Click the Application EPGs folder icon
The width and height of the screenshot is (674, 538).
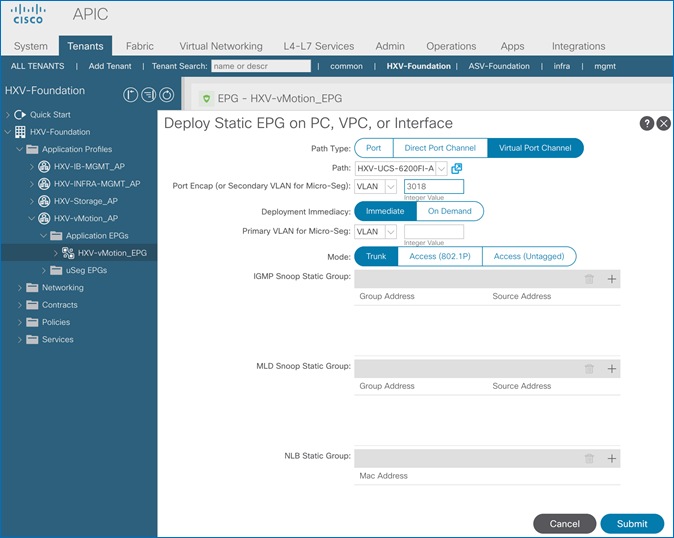click(56, 235)
